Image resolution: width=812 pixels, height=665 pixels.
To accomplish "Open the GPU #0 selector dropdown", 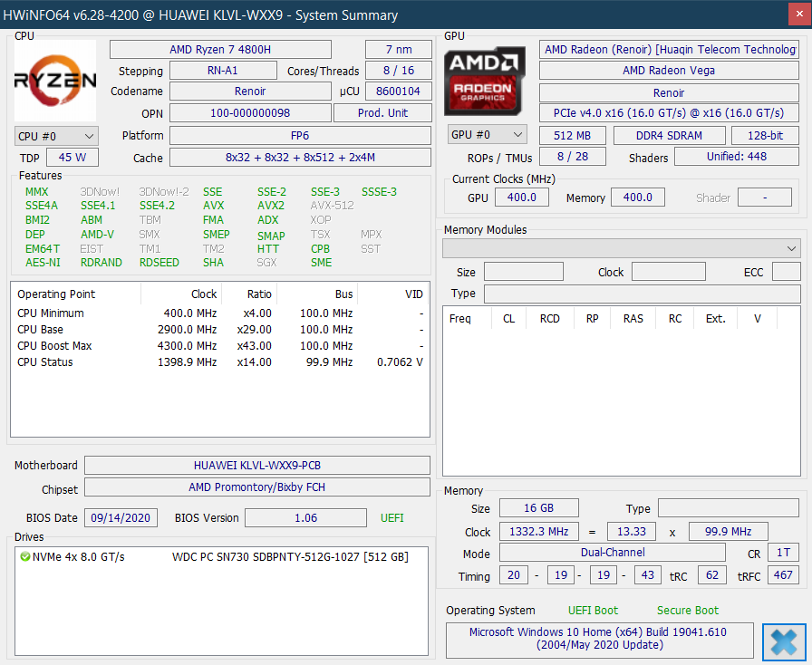I will coord(487,135).
